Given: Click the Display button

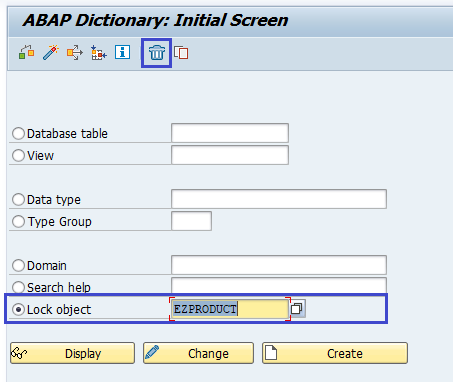Looking at the screenshot, I should tap(72, 353).
